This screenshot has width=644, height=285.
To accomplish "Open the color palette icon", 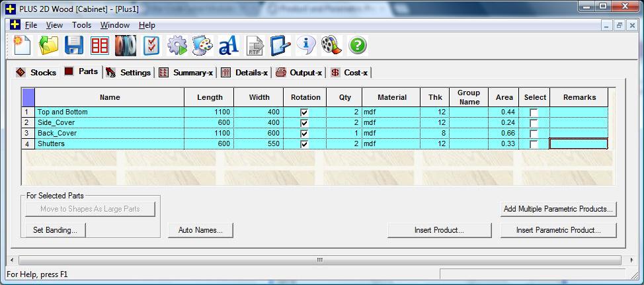I will click(202, 46).
